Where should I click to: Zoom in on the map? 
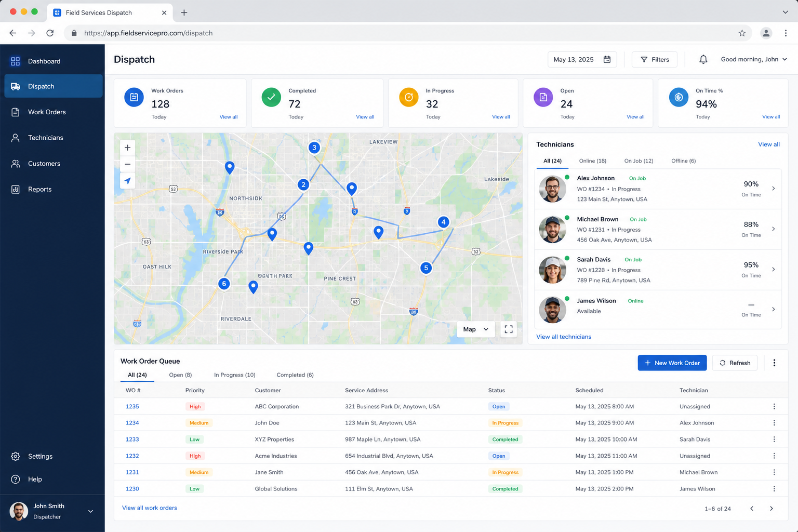tap(127, 148)
